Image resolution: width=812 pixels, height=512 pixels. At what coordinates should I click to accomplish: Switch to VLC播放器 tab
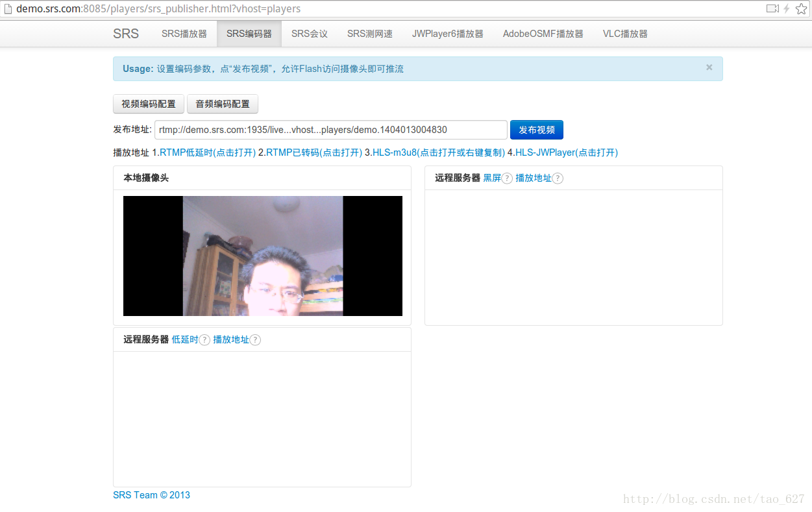[x=625, y=34]
